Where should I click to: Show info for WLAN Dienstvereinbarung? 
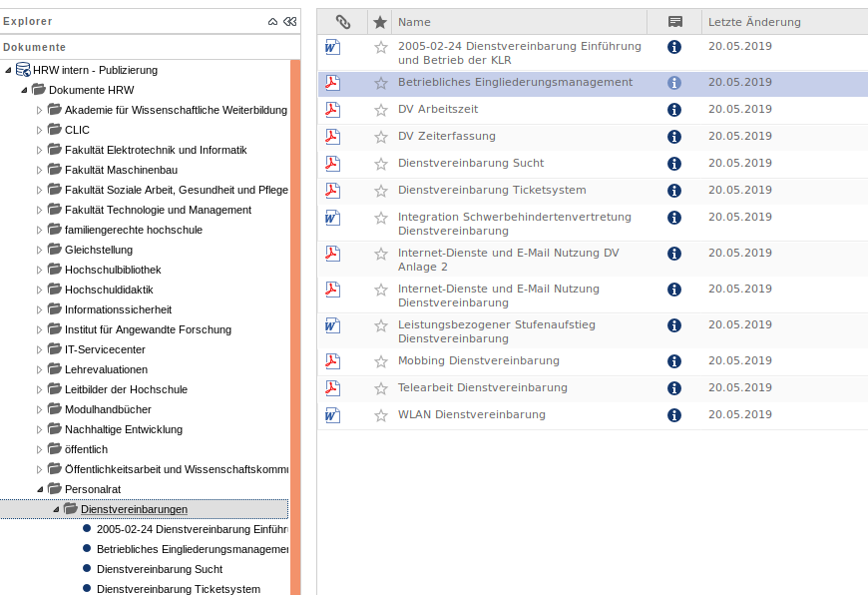point(674,415)
